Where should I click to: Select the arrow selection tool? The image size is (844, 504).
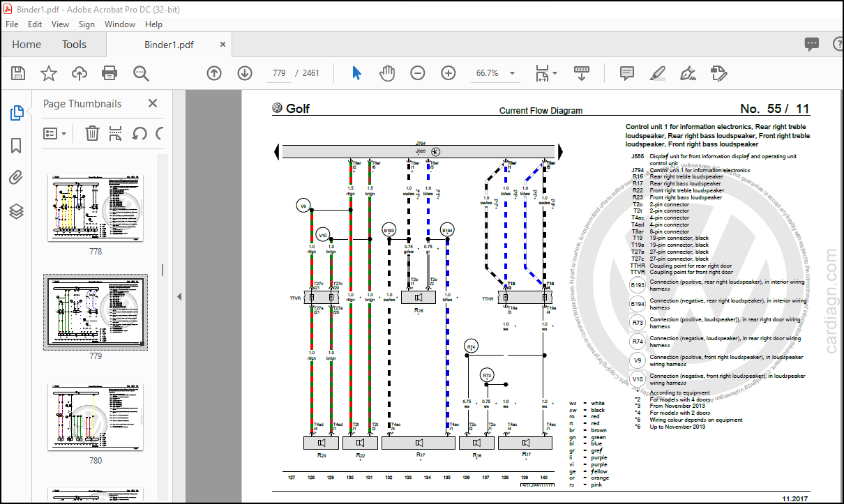(x=356, y=73)
